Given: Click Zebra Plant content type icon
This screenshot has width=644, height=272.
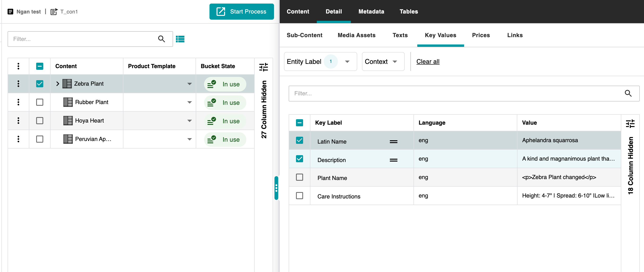Looking at the screenshot, I should [x=67, y=84].
